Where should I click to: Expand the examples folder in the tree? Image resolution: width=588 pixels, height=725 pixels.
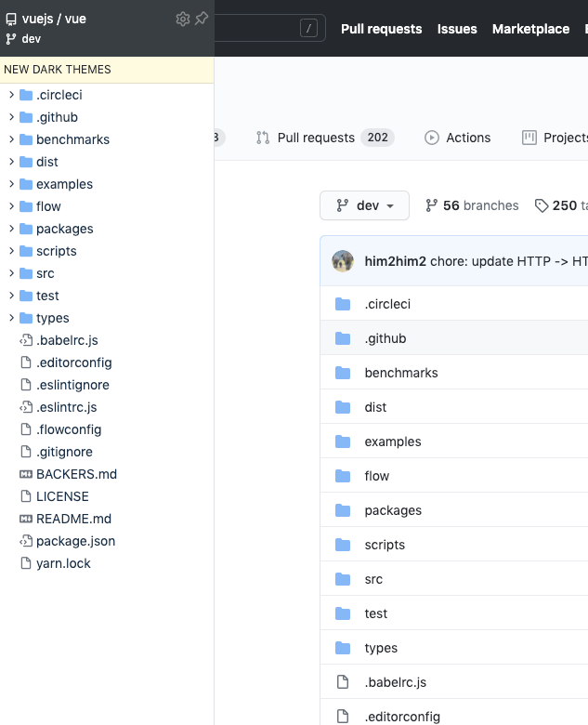(11, 184)
